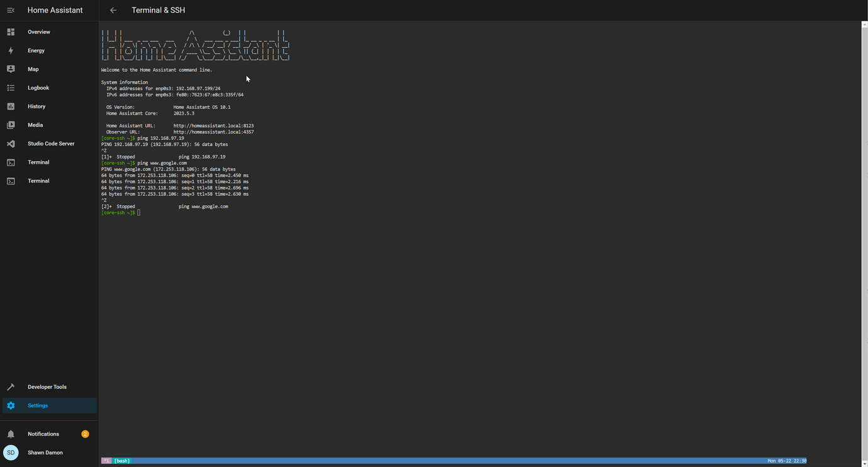Viewport: 868px width, 467px height.
Task: Collapse the sidebar with the hamburger toggle
Action: [x=10, y=10]
